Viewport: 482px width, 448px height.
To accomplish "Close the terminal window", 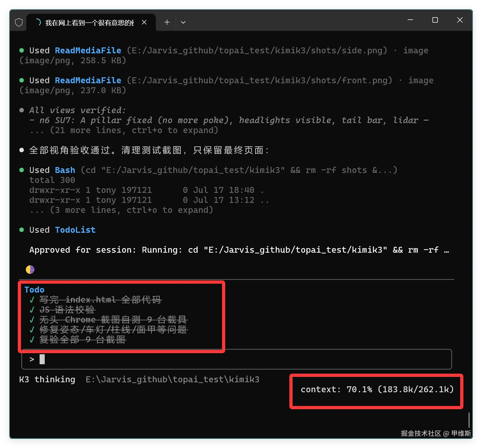I will (460, 20).
